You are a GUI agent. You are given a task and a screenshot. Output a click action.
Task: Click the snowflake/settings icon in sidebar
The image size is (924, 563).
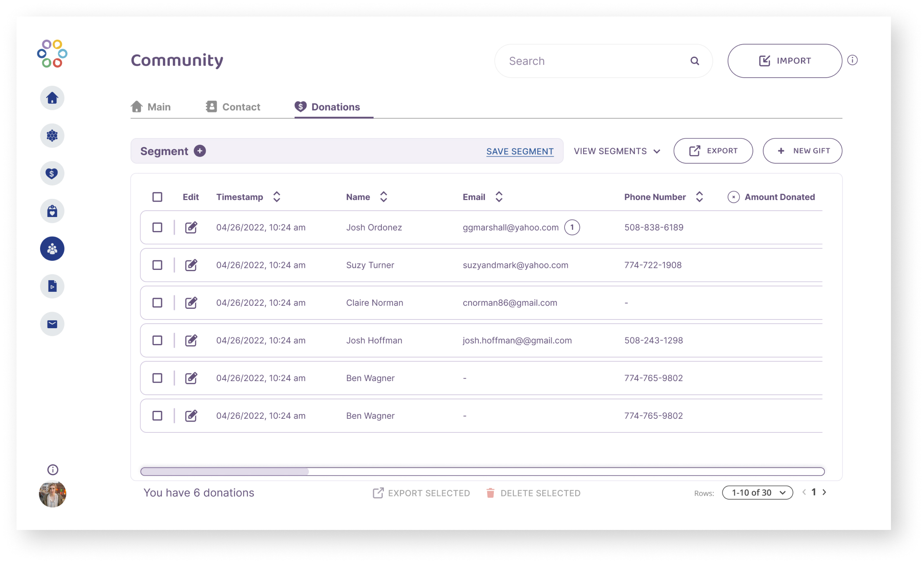click(x=53, y=137)
